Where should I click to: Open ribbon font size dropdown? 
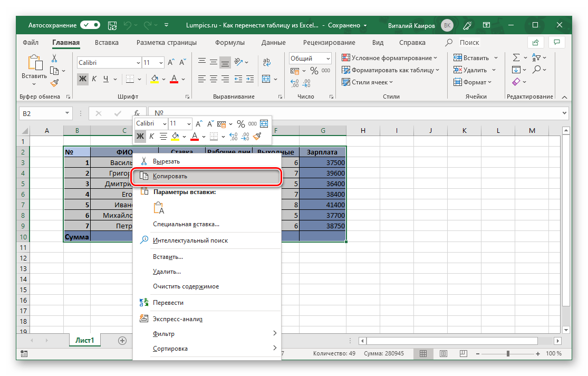[x=161, y=63]
